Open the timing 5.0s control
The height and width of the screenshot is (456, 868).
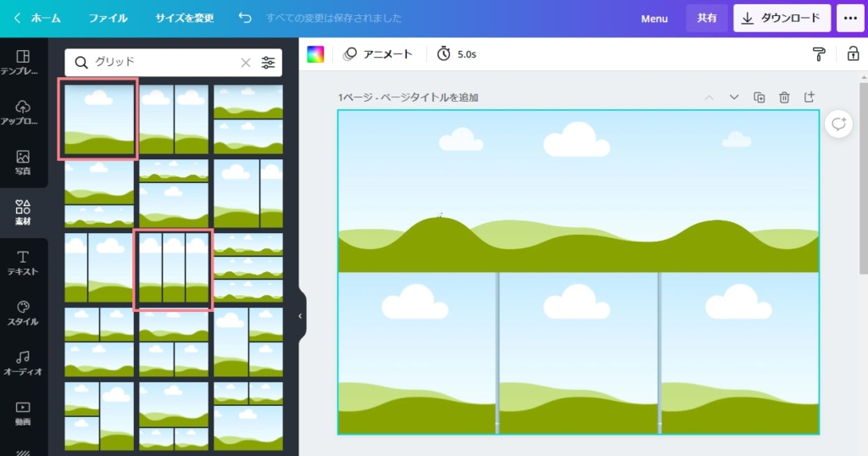(x=456, y=54)
